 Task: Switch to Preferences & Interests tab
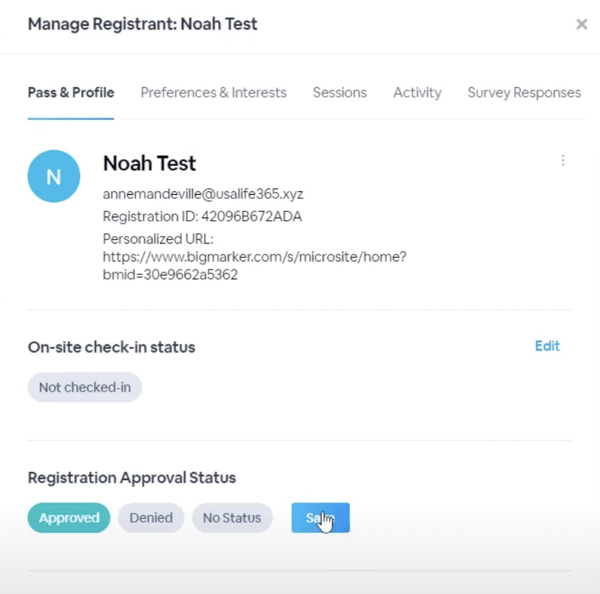click(214, 93)
